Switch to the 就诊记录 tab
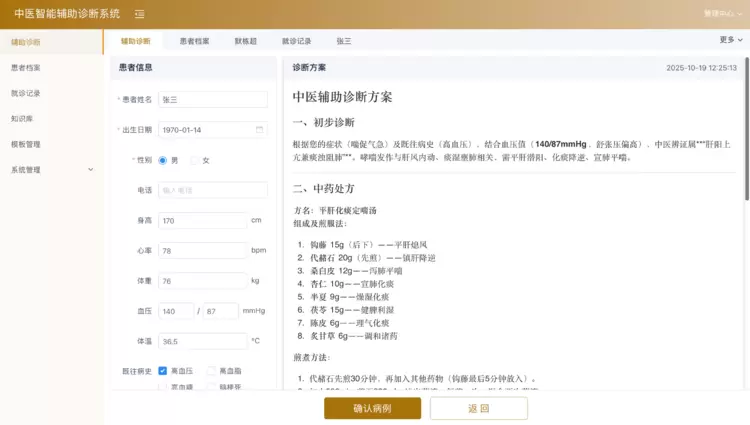The image size is (750, 425). click(296, 42)
